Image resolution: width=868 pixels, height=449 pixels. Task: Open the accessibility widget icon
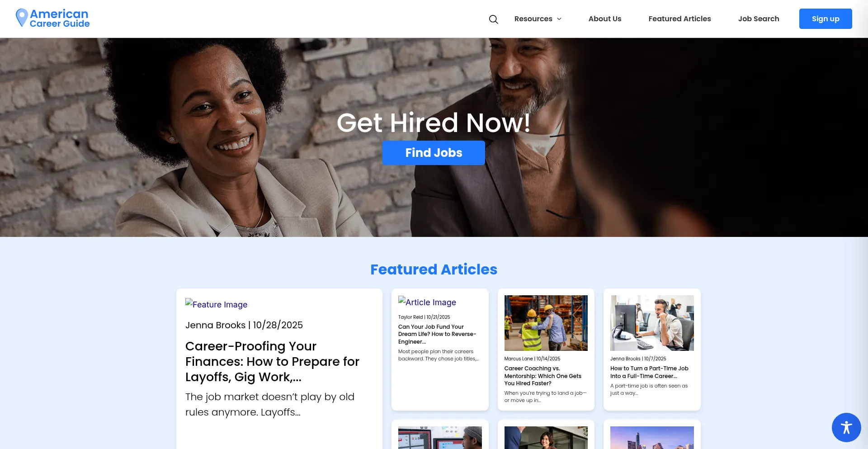click(846, 427)
